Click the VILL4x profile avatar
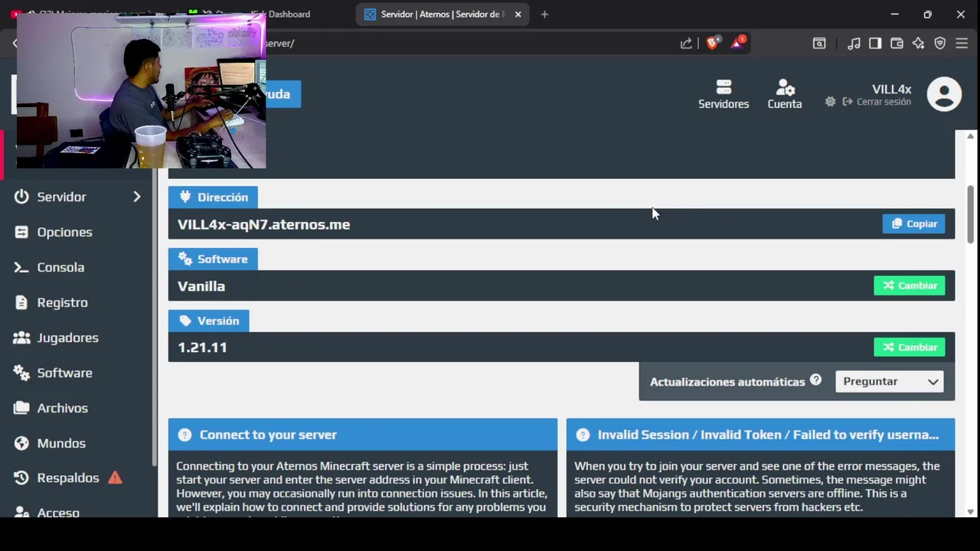980x551 pixels. (944, 95)
